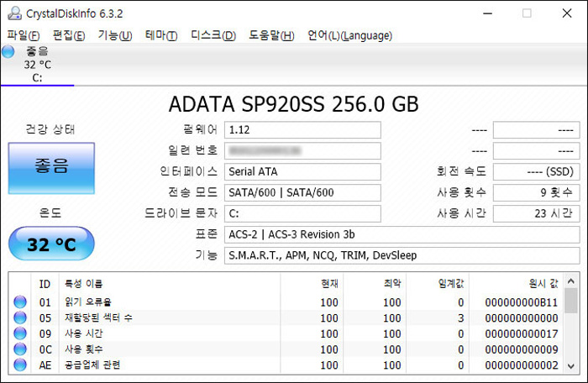Screen dimensions: 588x383
Task: Click status icon of attribute 0C
Action: [20, 349]
